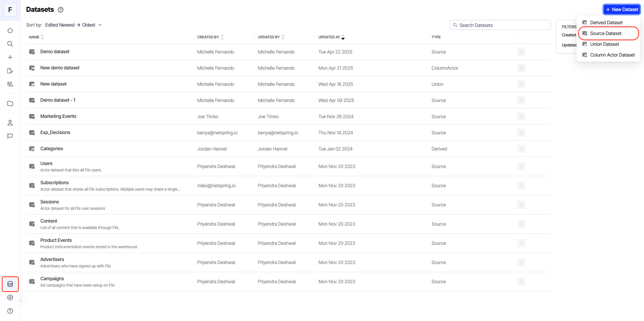Click the help question mark at sidebar bottom

click(x=10, y=311)
